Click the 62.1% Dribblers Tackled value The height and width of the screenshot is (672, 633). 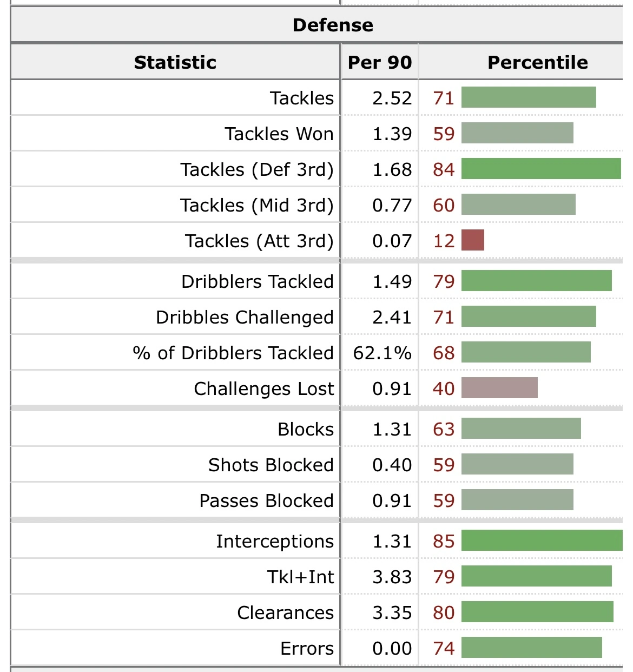[x=382, y=353]
